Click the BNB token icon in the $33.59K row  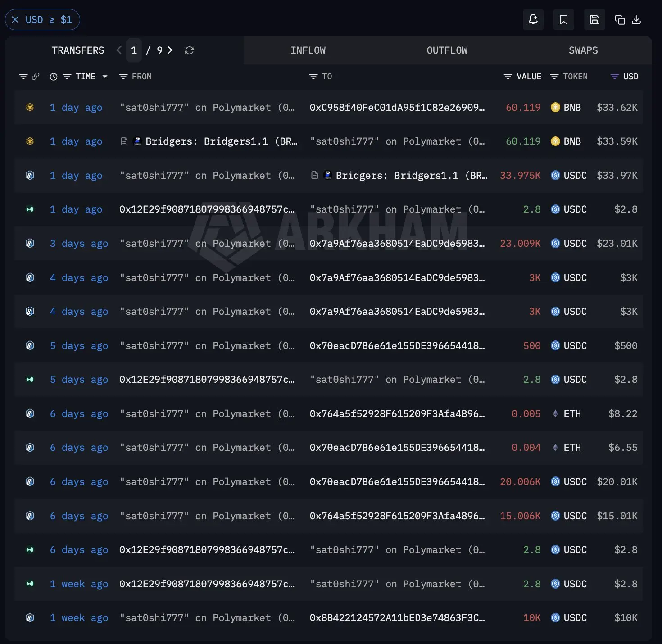[555, 141]
